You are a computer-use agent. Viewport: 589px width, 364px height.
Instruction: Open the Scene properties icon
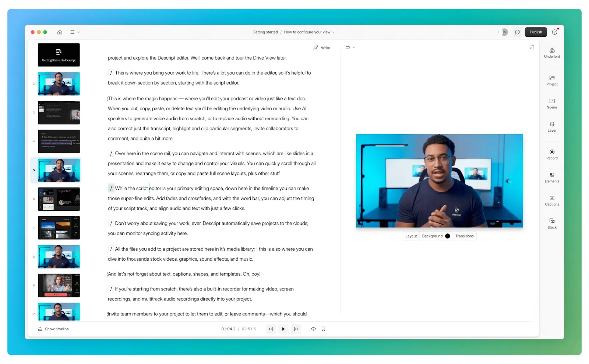coord(552,104)
